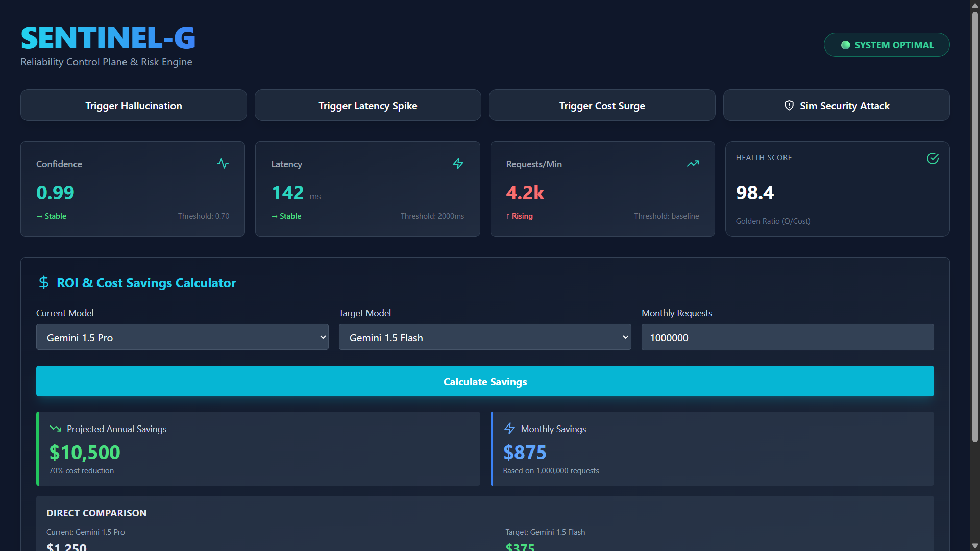Click the trending-down icon in Projected Annual Savings
The width and height of the screenshot is (980, 551).
coord(55,429)
